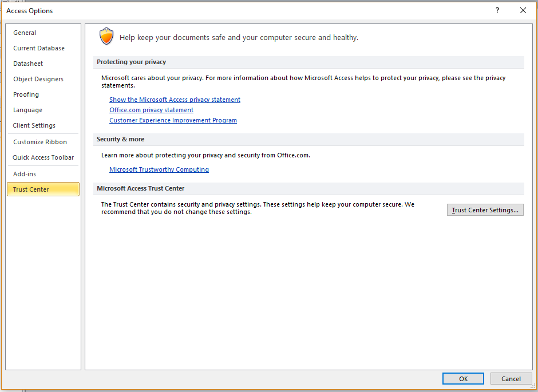Open Customer Experience Improvement Program link

(x=173, y=120)
